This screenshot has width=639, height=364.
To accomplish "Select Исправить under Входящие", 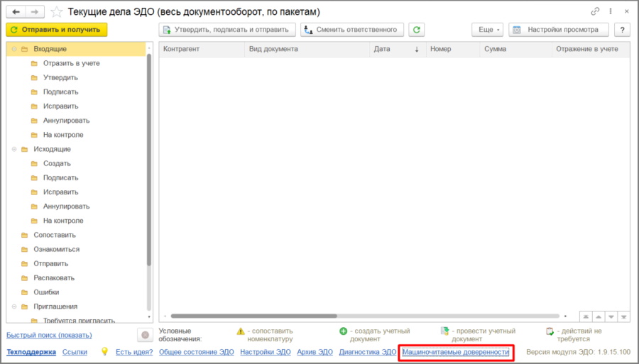I will [x=61, y=106].
